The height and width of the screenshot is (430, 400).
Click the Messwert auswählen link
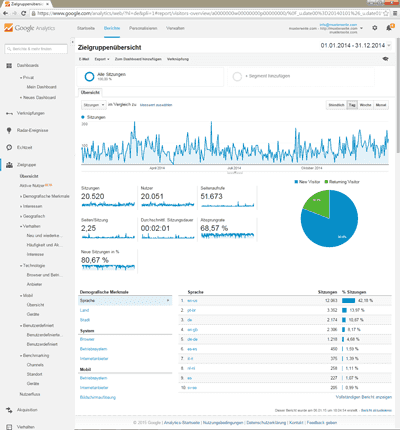[156, 105]
